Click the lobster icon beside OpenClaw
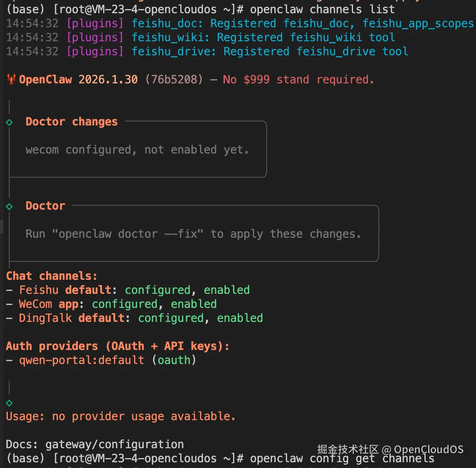 (x=11, y=79)
